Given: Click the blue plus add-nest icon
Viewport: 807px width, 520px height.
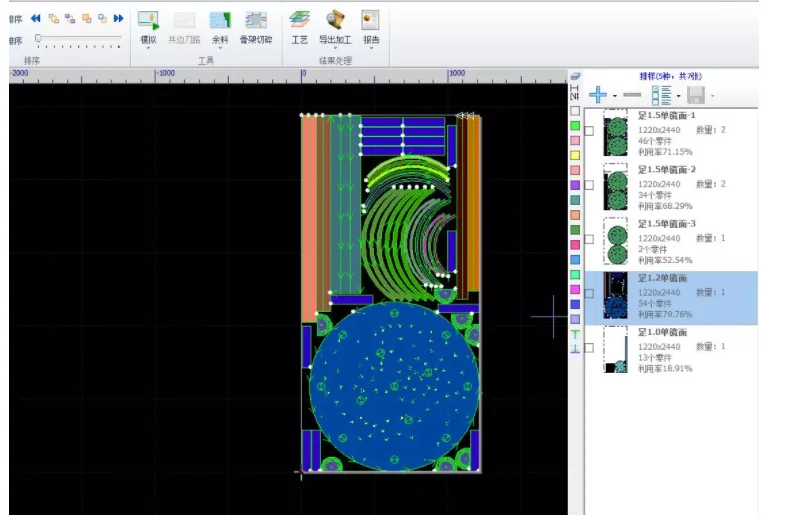Looking at the screenshot, I should 598,95.
